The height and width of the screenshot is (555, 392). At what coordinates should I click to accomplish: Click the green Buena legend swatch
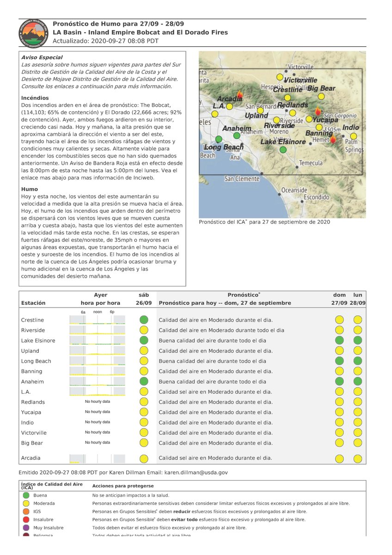(x=26, y=495)
